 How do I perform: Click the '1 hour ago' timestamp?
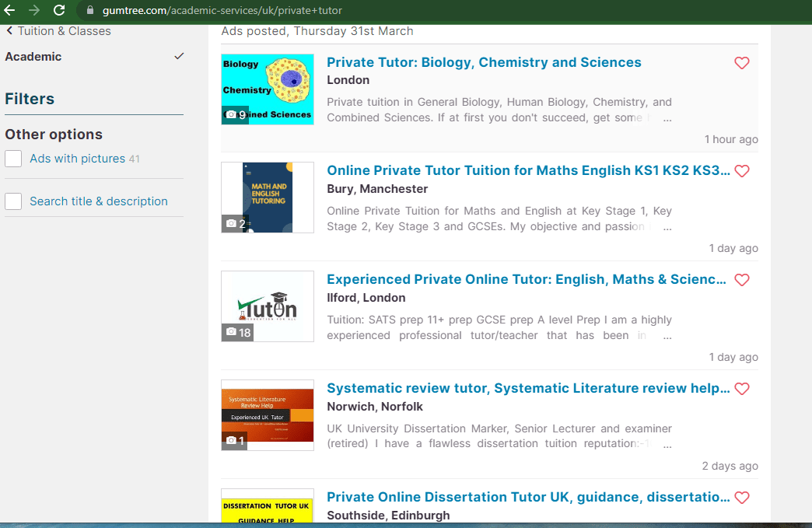[x=731, y=139]
